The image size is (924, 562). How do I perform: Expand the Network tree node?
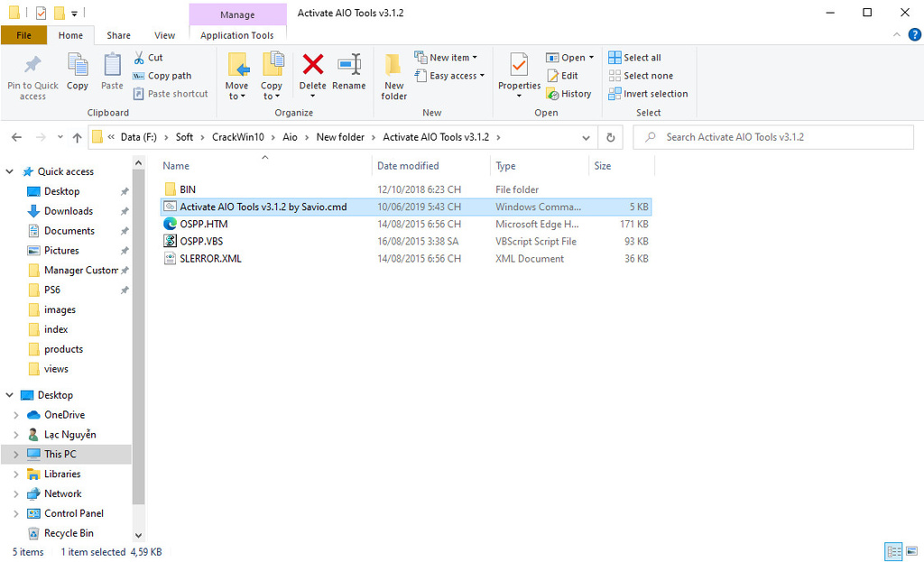16,493
